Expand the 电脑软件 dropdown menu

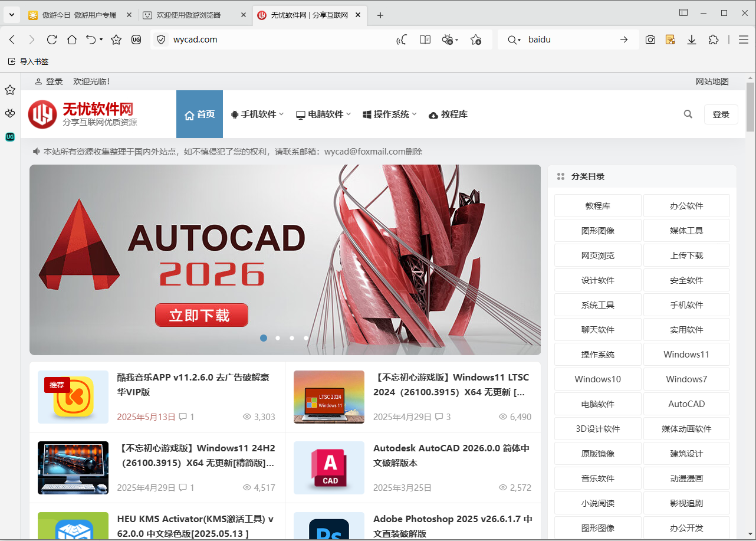[x=323, y=114]
